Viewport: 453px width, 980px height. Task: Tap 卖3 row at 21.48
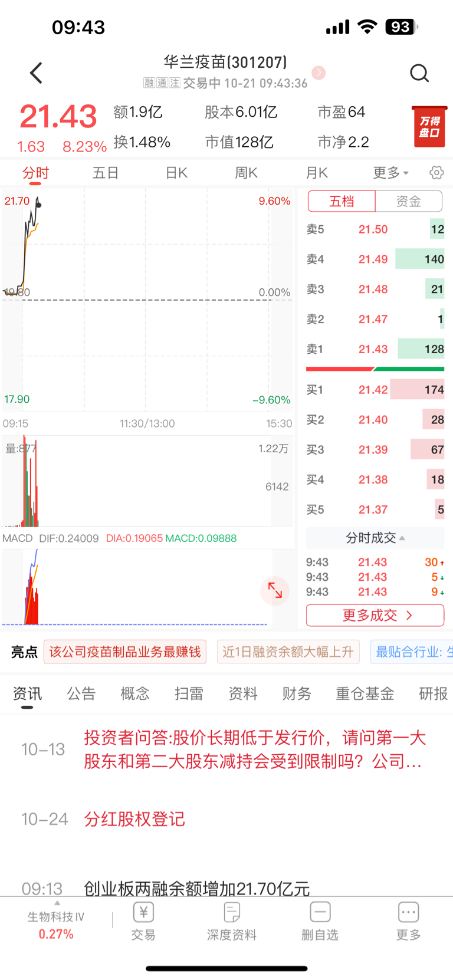(x=375, y=289)
